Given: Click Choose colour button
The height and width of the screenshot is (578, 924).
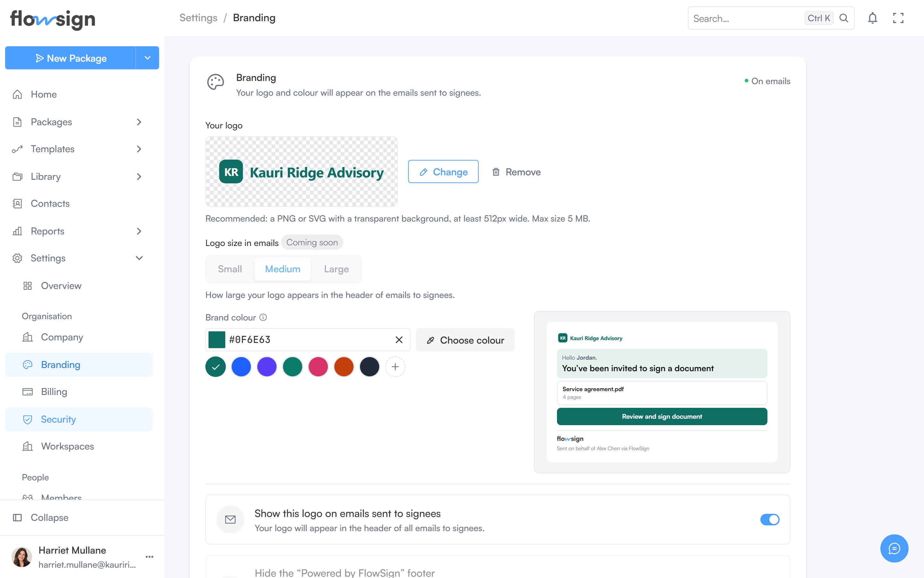Looking at the screenshot, I should [x=465, y=339].
